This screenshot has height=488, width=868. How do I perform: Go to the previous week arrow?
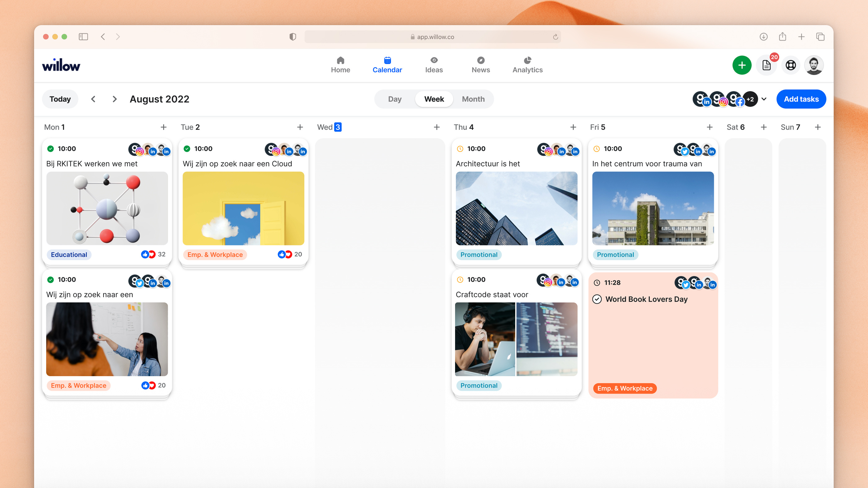[x=93, y=99]
